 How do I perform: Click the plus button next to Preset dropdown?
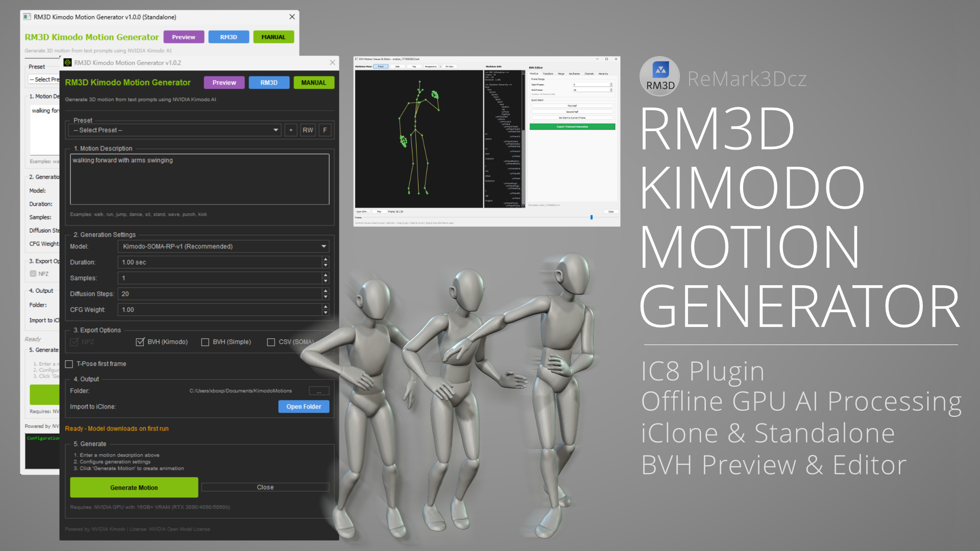pyautogui.click(x=291, y=130)
